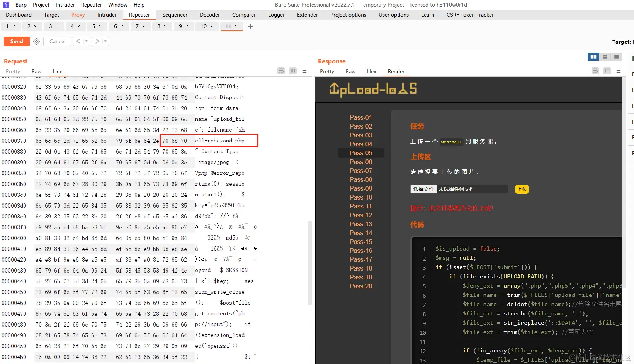Click the Burp Suite logo icon
Viewport: 634px width, 364px height.
6,5
